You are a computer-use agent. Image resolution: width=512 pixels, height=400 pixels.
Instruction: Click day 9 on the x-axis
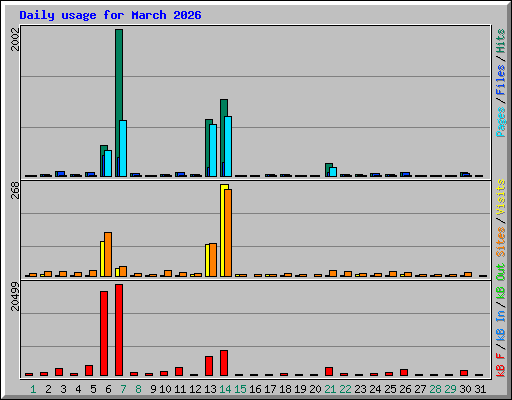153,389
